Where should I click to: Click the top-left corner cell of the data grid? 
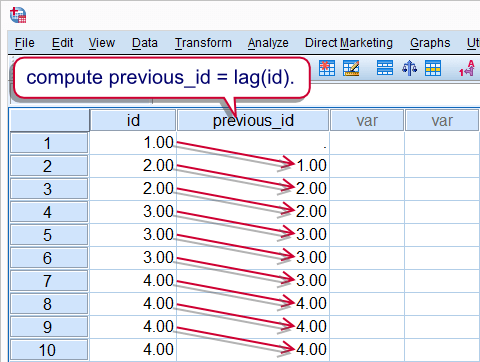coord(49,120)
